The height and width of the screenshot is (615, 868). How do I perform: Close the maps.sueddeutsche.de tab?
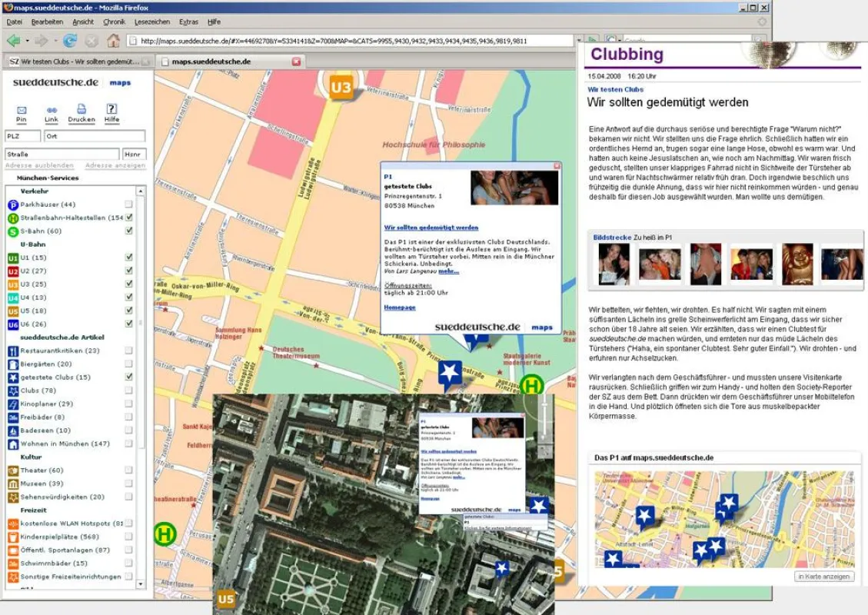tap(296, 61)
